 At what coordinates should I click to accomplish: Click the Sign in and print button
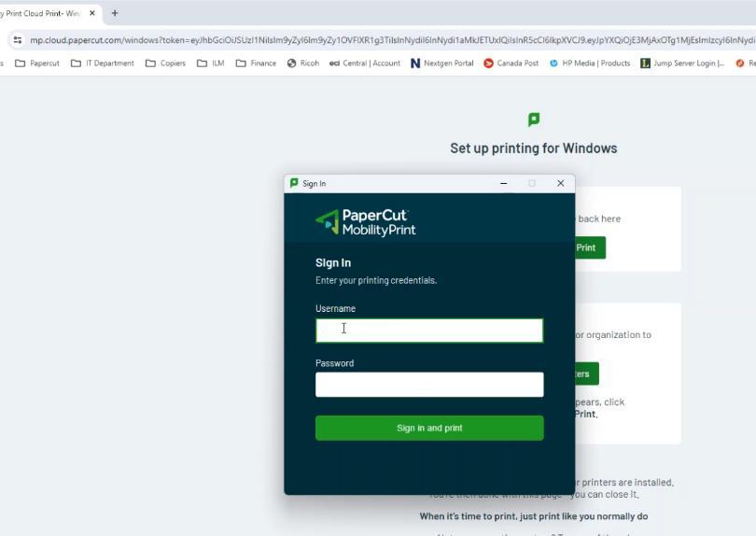pos(429,428)
